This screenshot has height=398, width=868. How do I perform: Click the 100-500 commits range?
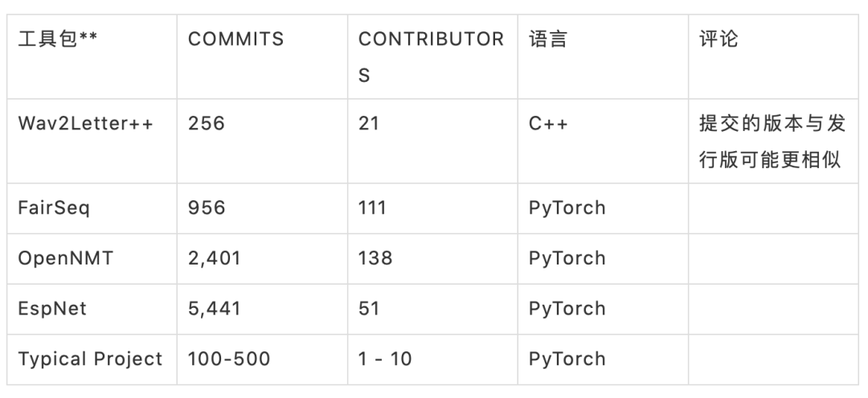[x=228, y=359]
